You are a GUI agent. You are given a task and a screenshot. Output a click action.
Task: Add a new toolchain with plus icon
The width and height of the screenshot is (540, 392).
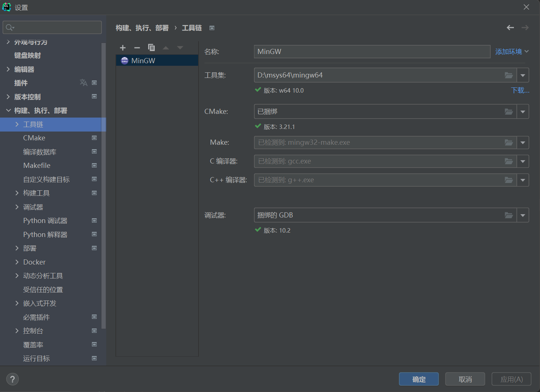(123, 48)
